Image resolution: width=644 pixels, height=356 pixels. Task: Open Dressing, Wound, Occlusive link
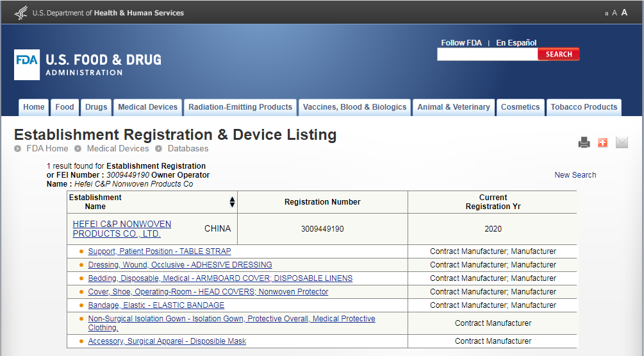(180, 265)
